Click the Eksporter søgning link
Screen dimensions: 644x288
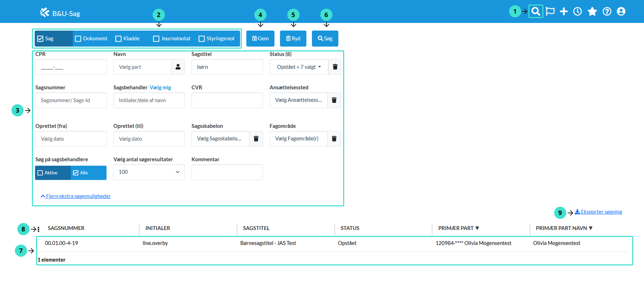pyautogui.click(x=601, y=212)
